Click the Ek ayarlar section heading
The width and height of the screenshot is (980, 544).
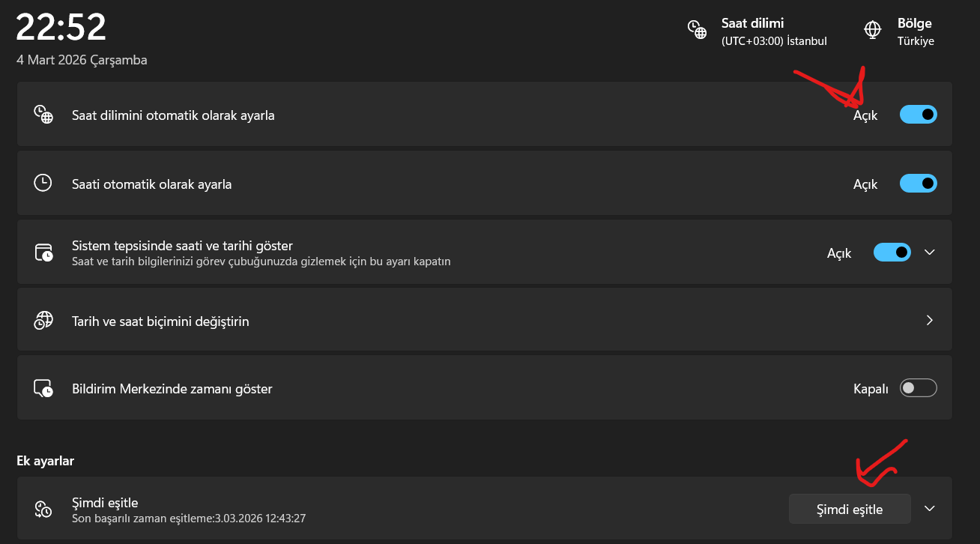click(45, 461)
